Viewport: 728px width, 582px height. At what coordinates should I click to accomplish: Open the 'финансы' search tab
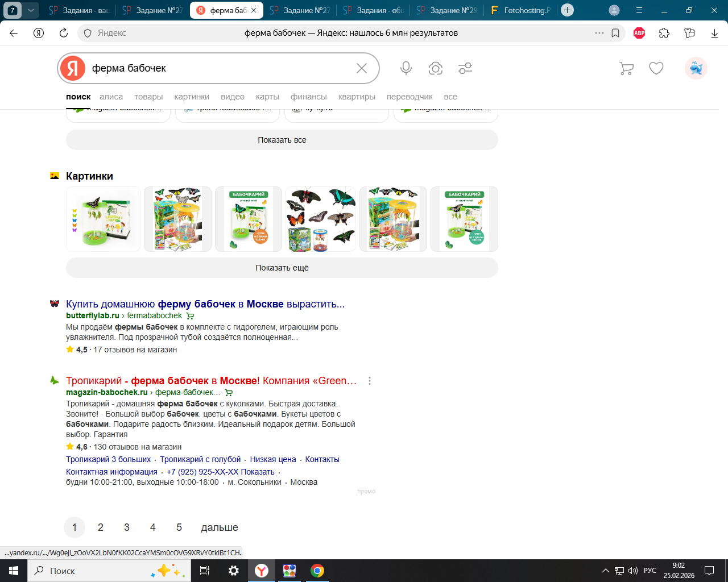(x=309, y=97)
